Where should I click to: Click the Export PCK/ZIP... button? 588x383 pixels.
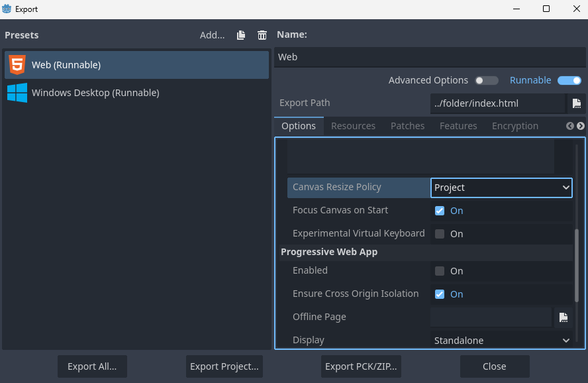coord(361,366)
